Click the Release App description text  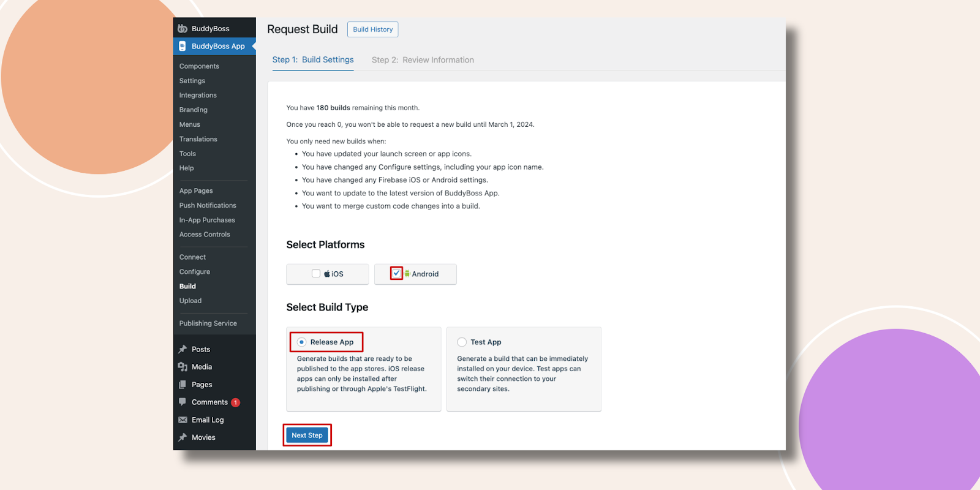pyautogui.click(x=362, y=374)
